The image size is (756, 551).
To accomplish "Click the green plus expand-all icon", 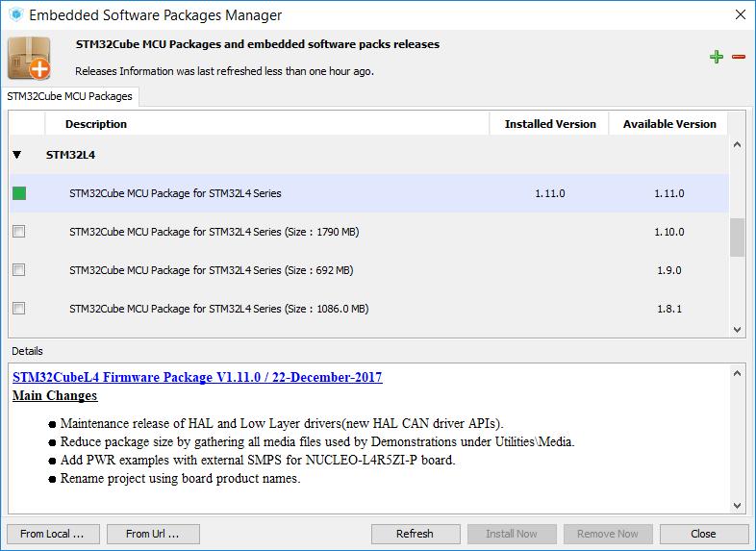I will 717,57.
